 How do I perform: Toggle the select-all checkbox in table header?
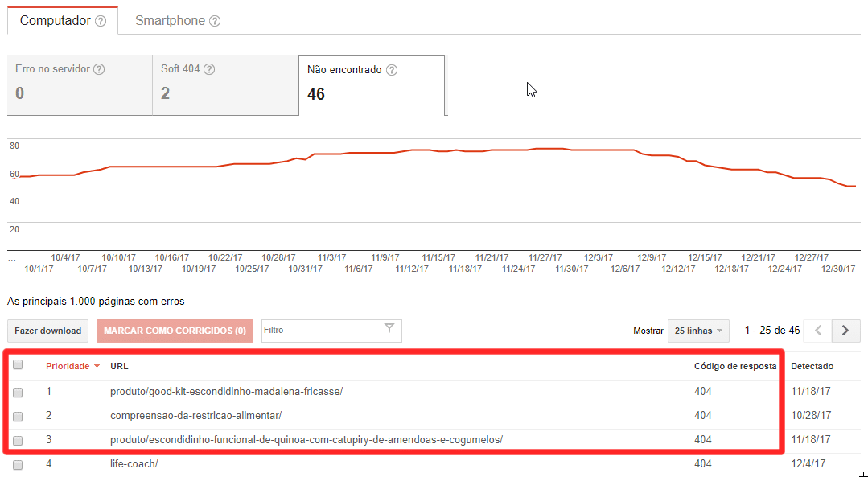click(18, 364)
